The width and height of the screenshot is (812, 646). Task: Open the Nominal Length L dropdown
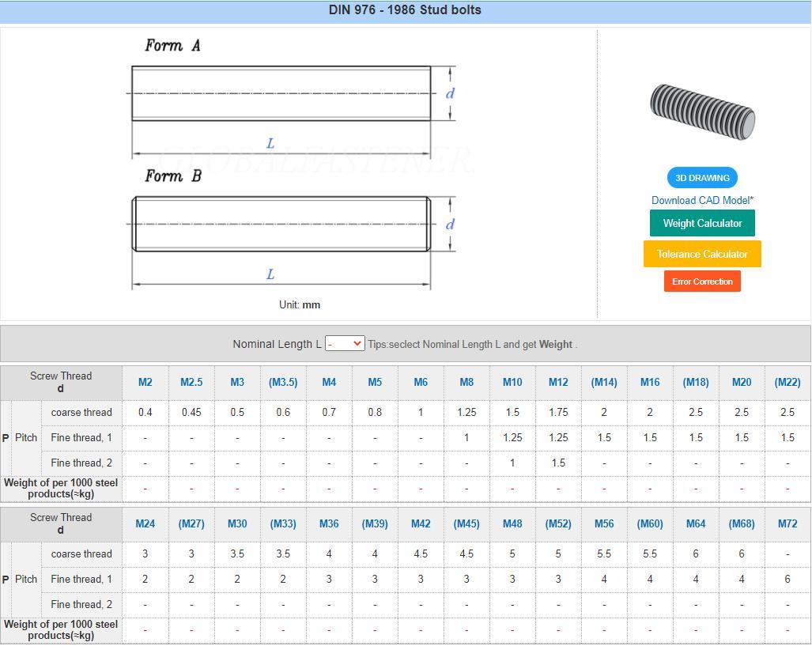[344, 343]
